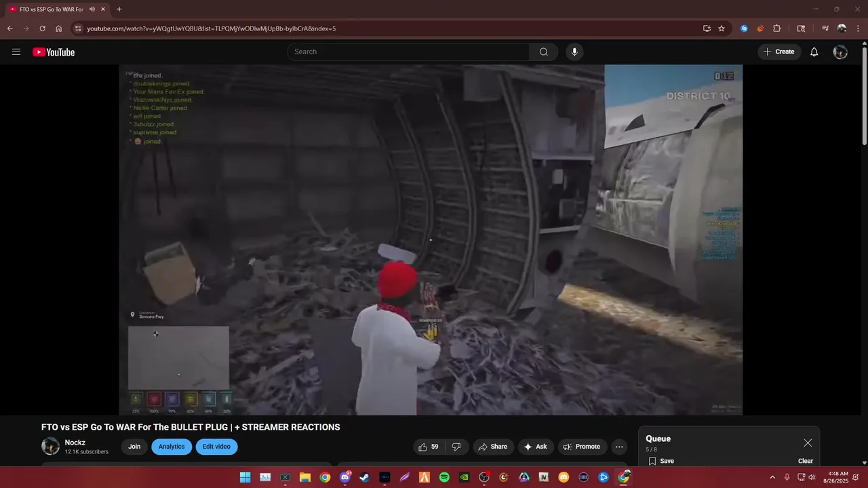Open the Shazam extension

(744, 28)
